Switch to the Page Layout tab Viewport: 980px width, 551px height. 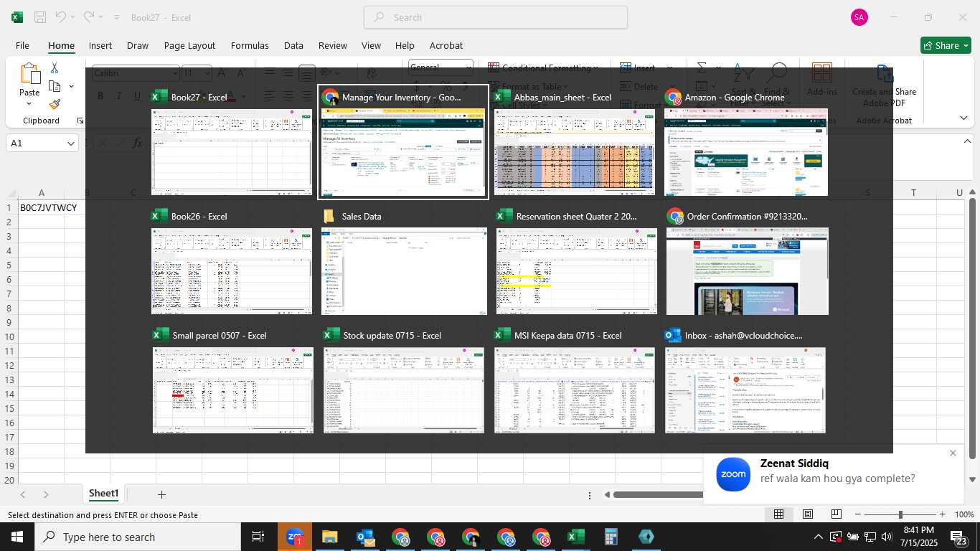click(189, 45)
